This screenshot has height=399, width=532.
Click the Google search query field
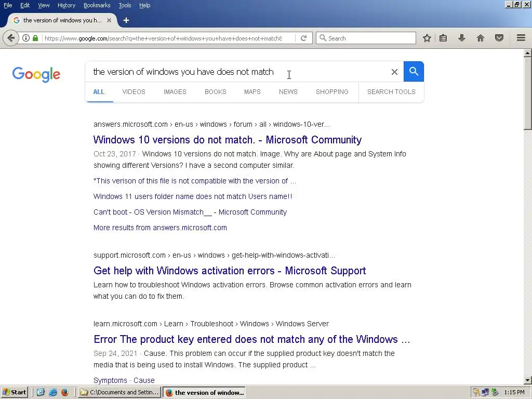237,72
